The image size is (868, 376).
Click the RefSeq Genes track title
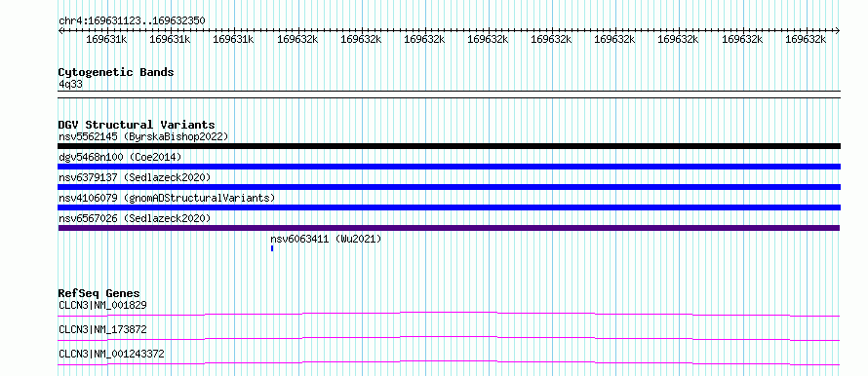(99, 293)
